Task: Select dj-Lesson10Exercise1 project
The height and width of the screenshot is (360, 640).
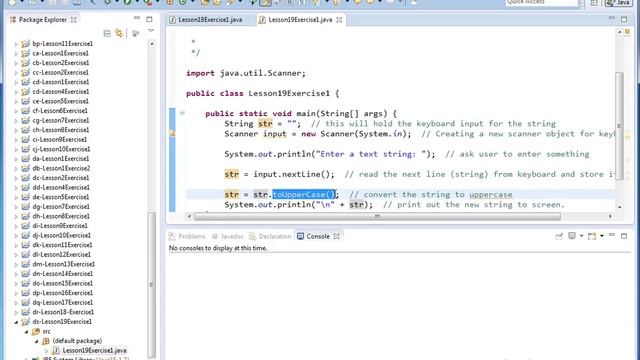Action: click(x=62, y=236)
